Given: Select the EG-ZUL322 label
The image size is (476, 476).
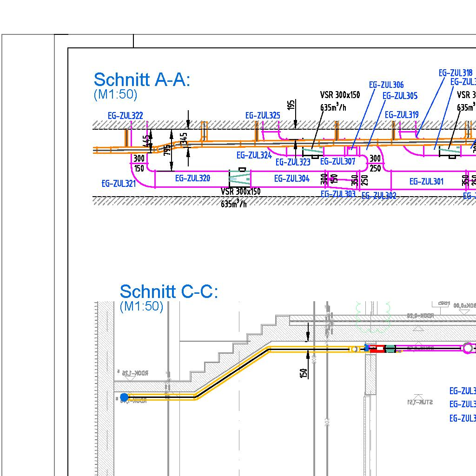Looking at the screenshot, I should [x=125, y=116].
